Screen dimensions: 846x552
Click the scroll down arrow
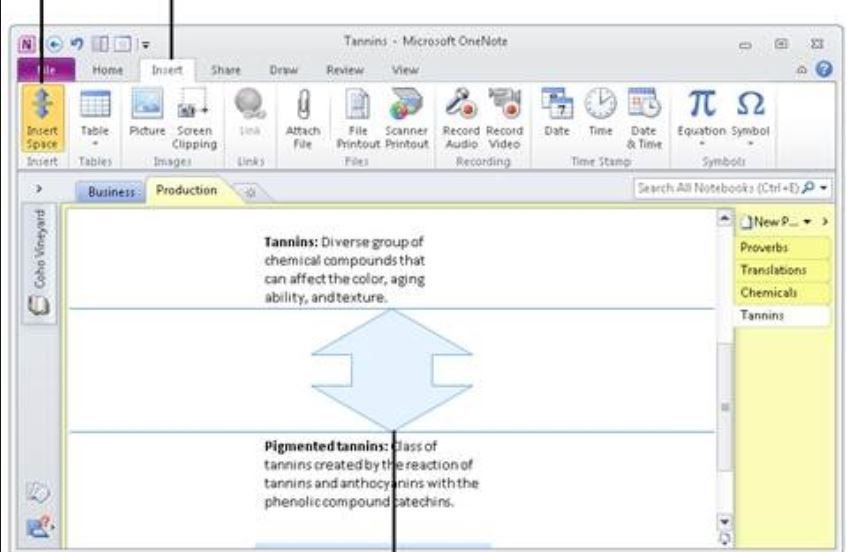725,521
